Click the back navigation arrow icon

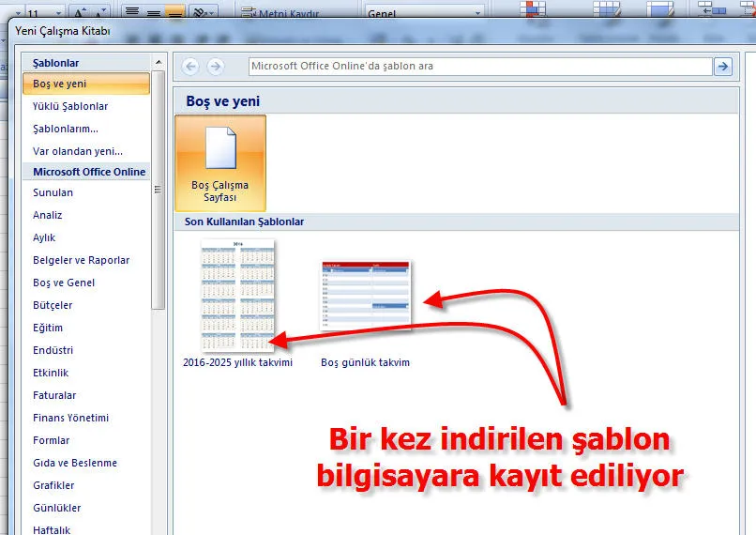(191, 66)
